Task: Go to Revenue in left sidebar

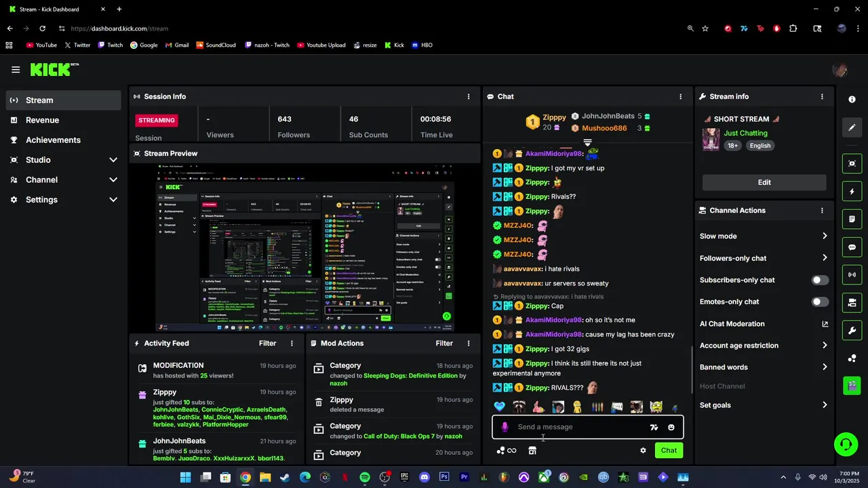Action: (64, 120)
